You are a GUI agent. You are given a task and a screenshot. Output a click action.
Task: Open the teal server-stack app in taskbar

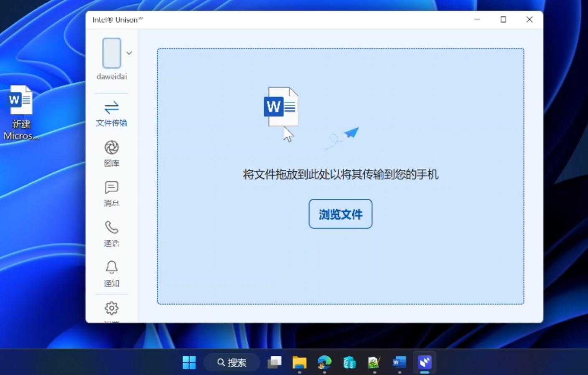(x=349, y=362)
